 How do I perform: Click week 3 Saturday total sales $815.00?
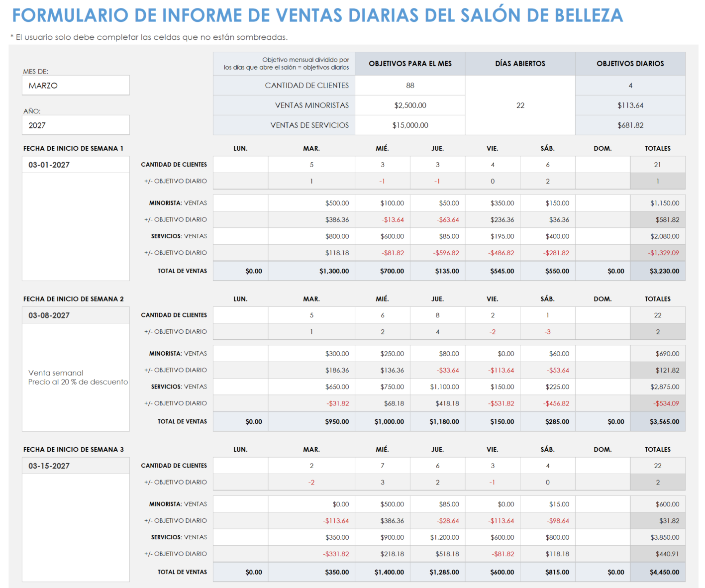548,572
